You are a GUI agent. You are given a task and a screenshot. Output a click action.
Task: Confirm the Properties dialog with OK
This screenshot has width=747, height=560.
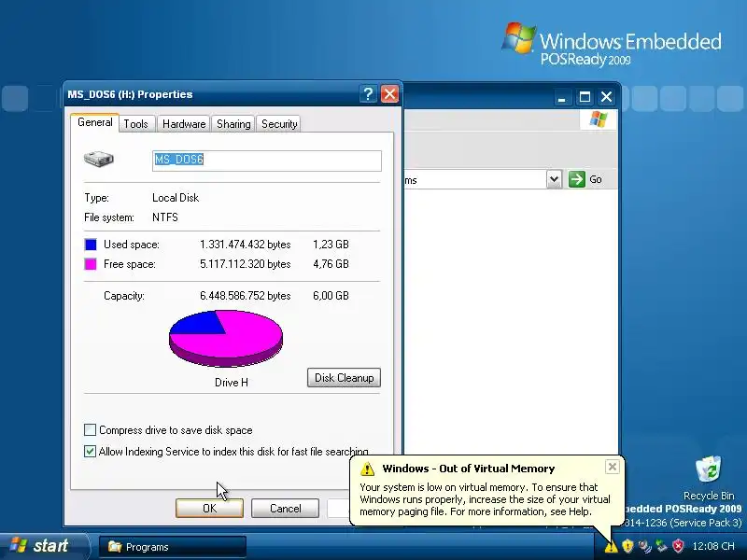pos(209,508)
